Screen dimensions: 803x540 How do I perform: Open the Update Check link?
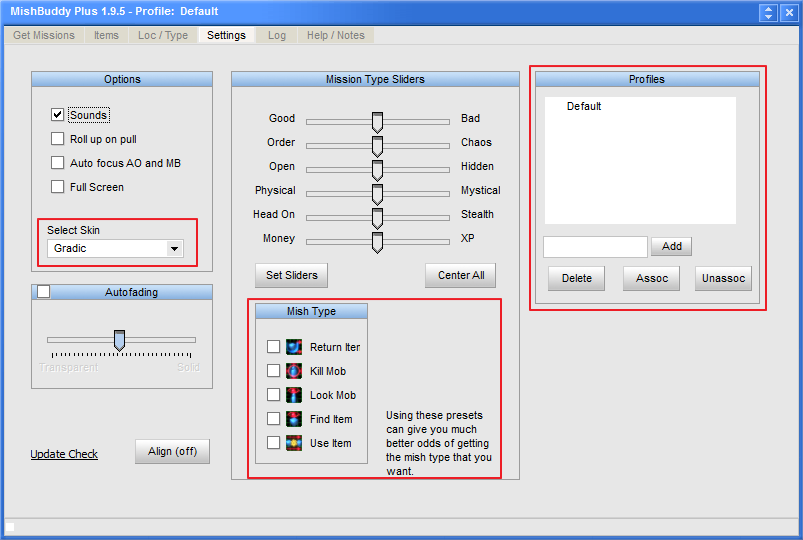pyautogui.click(x=64, y=454)
